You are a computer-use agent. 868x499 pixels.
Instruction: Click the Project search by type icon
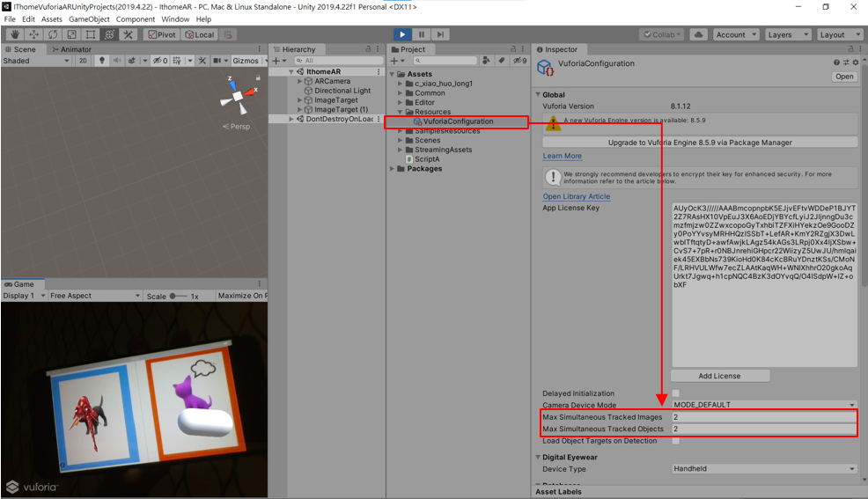coord(486,61)
